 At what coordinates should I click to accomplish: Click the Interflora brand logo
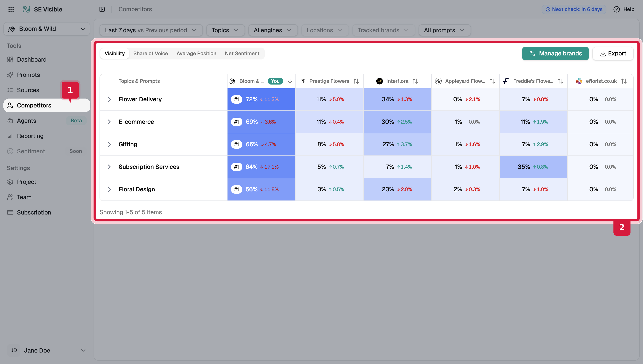coord(380,81)
